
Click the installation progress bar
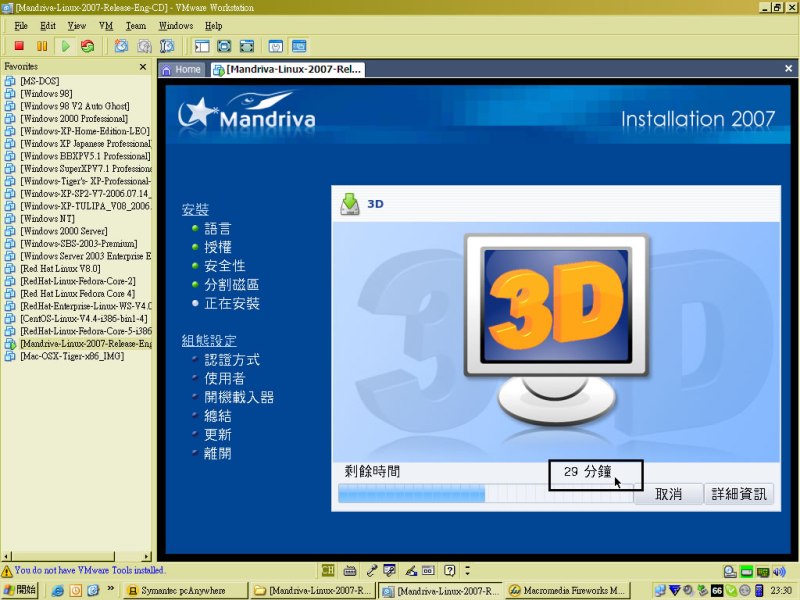tap(486, 493)
